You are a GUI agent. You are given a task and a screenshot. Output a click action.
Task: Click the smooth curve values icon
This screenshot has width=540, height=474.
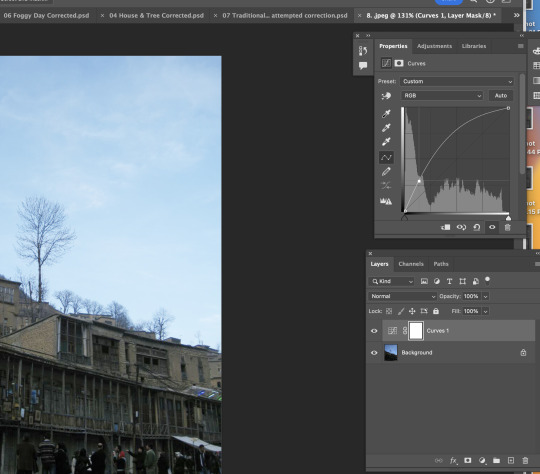(x=386, y=186)
